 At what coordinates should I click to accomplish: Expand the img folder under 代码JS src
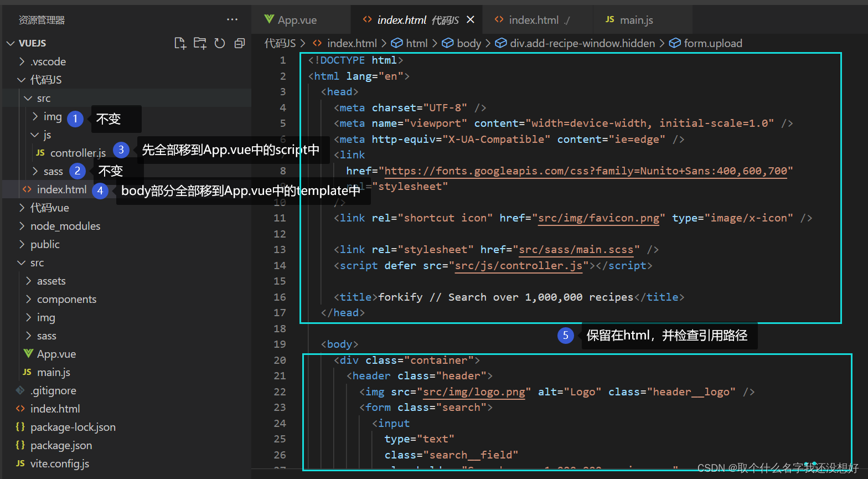(35, 116)
